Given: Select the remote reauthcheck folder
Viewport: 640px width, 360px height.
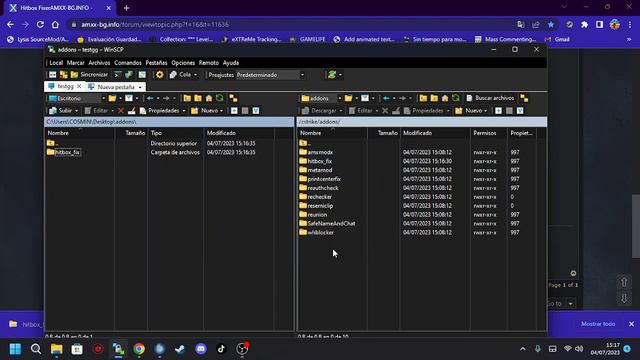Looking at the screenshot, I should [323, 188].
